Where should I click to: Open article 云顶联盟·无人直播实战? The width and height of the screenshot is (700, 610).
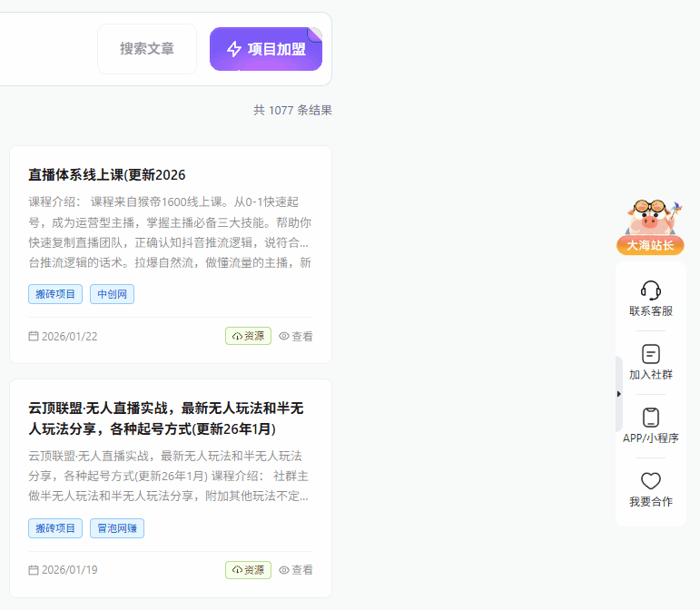tap(166, 418)
